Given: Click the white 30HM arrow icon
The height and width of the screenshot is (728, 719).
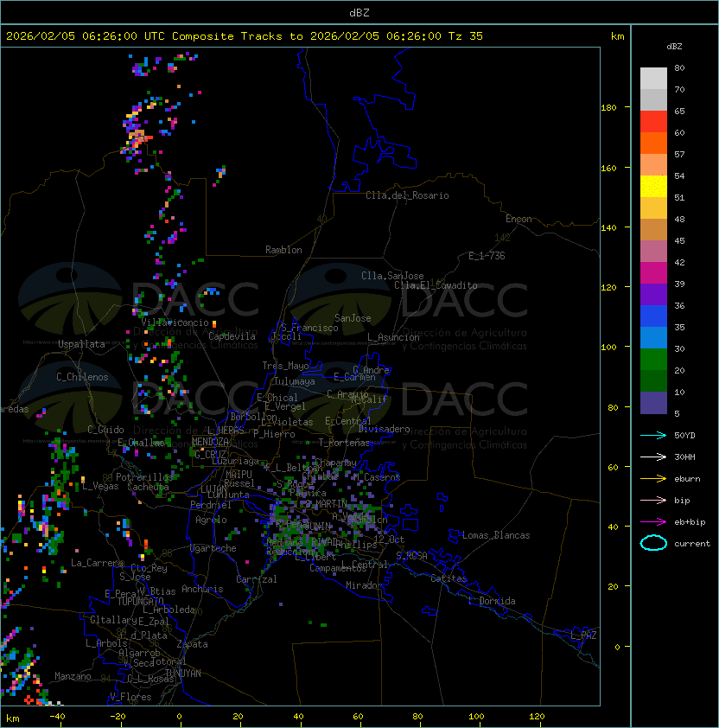Looking at the screenshot, I should pos(653,457).
